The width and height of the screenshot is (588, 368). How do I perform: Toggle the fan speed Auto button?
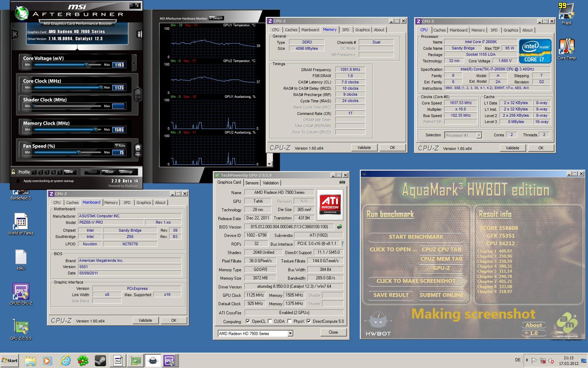(120, 146)
